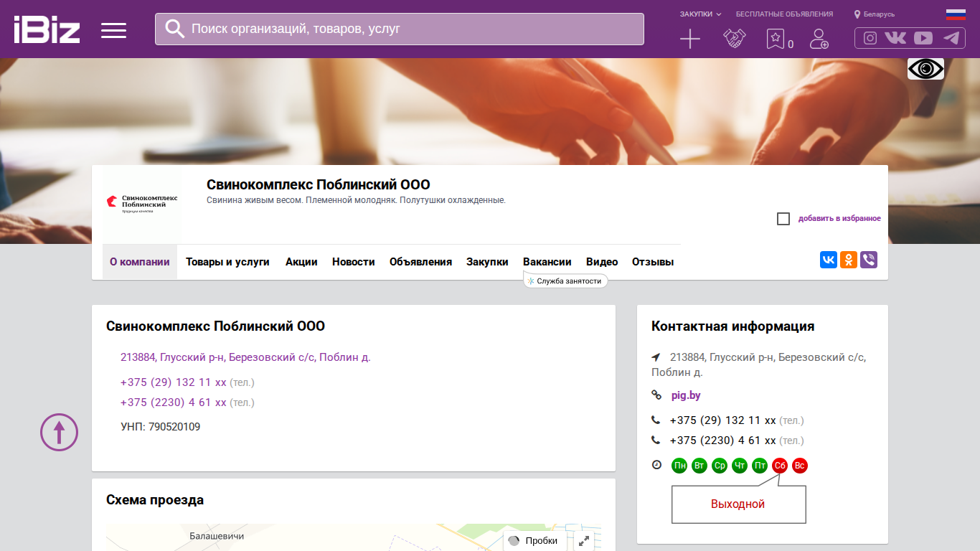Open the 'Товары и услуги' tab

pyautogui.click(x=227, y=262)
